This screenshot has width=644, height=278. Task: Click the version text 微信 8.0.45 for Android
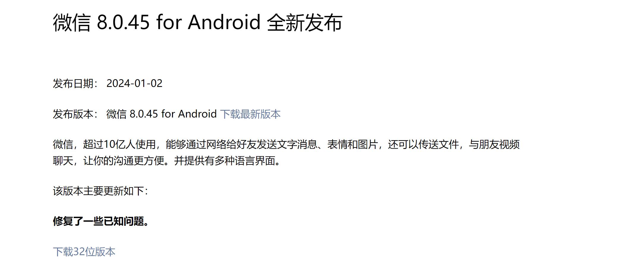tap(161, 114)
